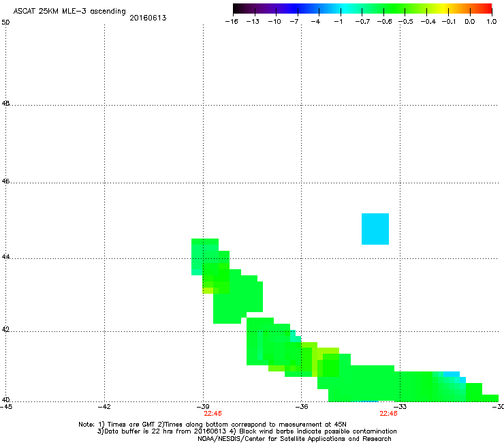Click the colorbar tick label "-0.1"

coord(449,22)
